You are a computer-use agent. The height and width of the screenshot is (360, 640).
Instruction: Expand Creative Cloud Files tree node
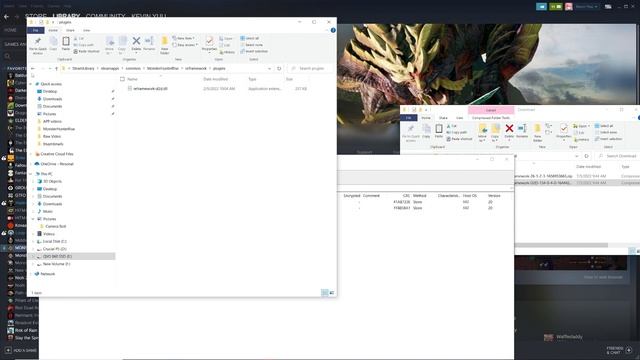31,154
